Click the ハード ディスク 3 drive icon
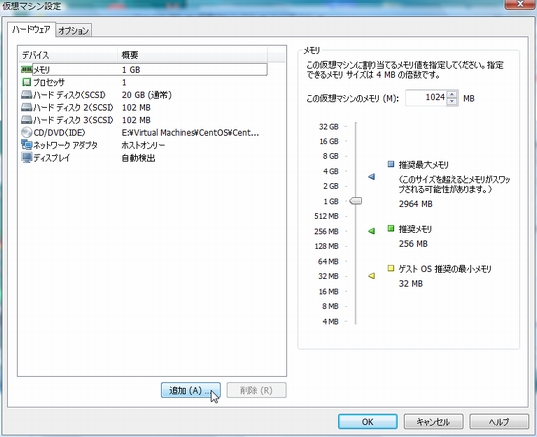The height and width of the screenshot is (437, 537). (26, 120)
